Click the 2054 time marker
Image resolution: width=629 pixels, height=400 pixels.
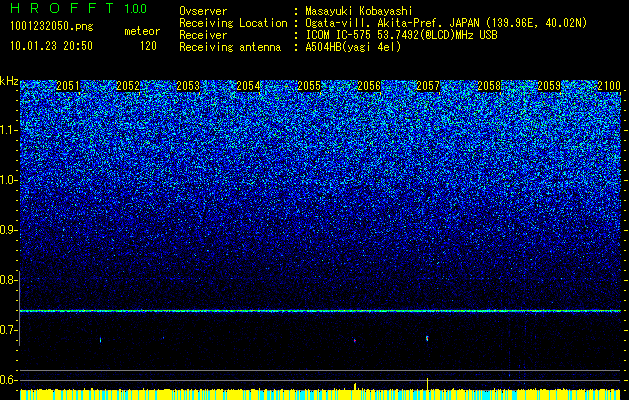(248, 86)
